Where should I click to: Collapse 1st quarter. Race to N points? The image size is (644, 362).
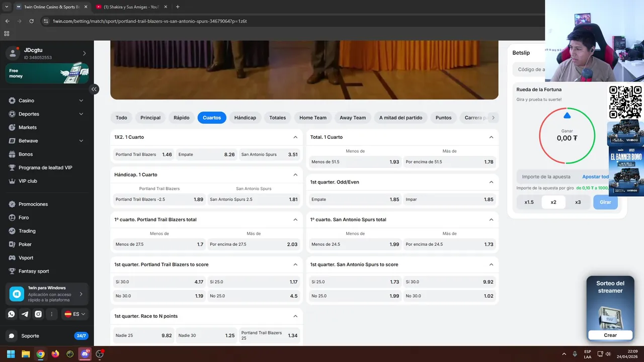(x=295, y=316)
